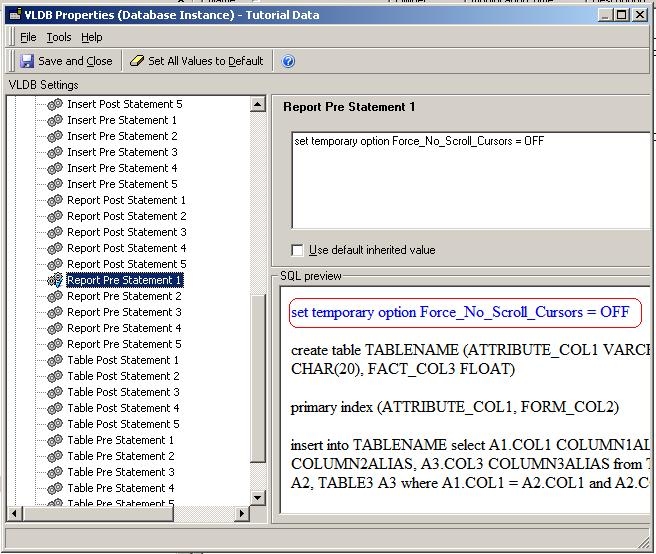
Task: Select Insert Pre Statement 1 in the tree
Action: (122, 120)
